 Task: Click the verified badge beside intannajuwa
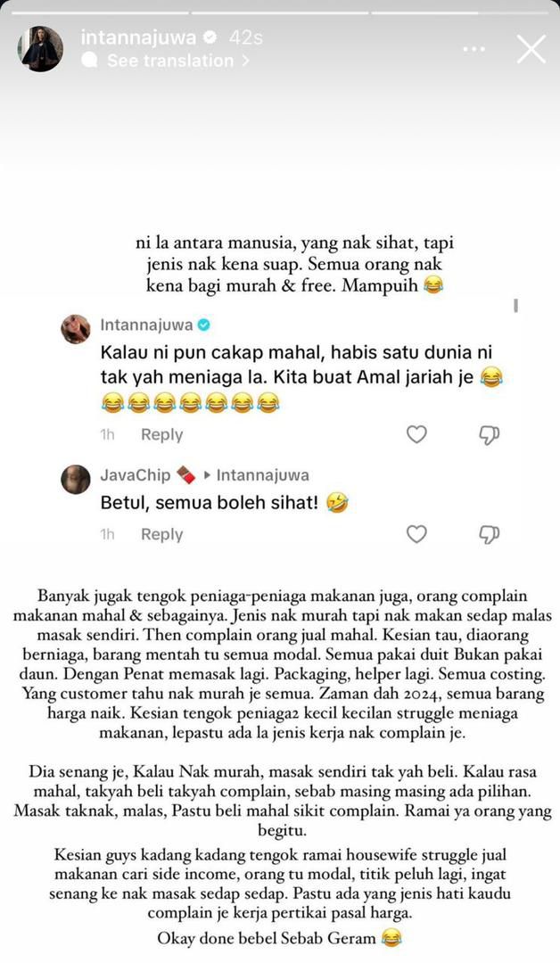210,37
